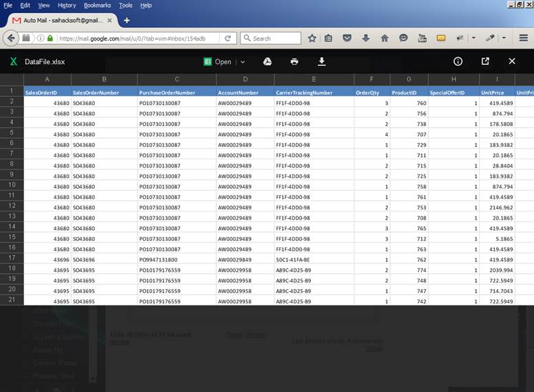The image size is (534, 392).
Task: Go to browser home page
Action: (384, 38)
